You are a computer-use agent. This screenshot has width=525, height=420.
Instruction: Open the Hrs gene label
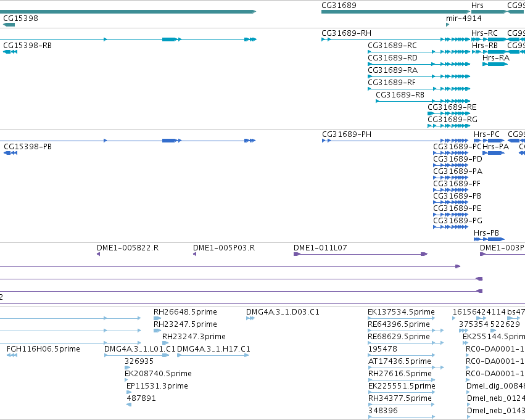pyautogui.click(x=477, y=6)
